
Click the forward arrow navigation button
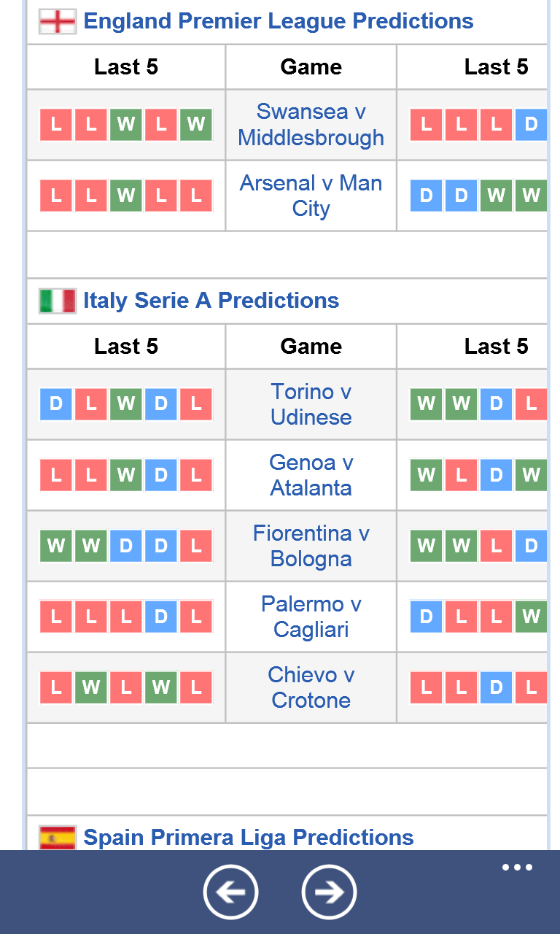click(329, 892)
